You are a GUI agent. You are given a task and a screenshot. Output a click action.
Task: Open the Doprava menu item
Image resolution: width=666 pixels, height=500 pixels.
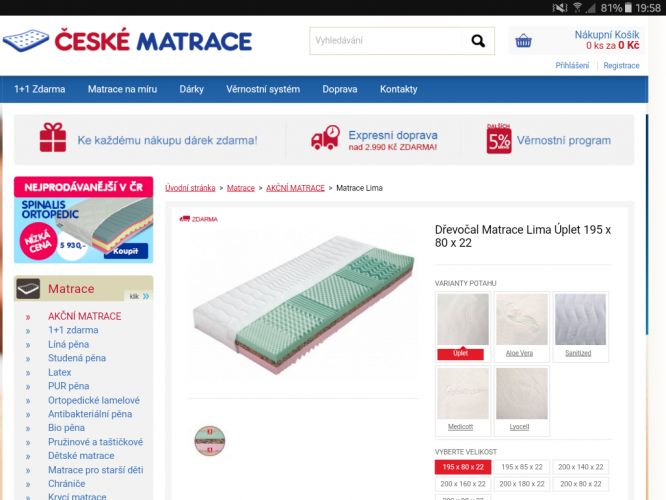pyautogui.click(x=340, y=89)
